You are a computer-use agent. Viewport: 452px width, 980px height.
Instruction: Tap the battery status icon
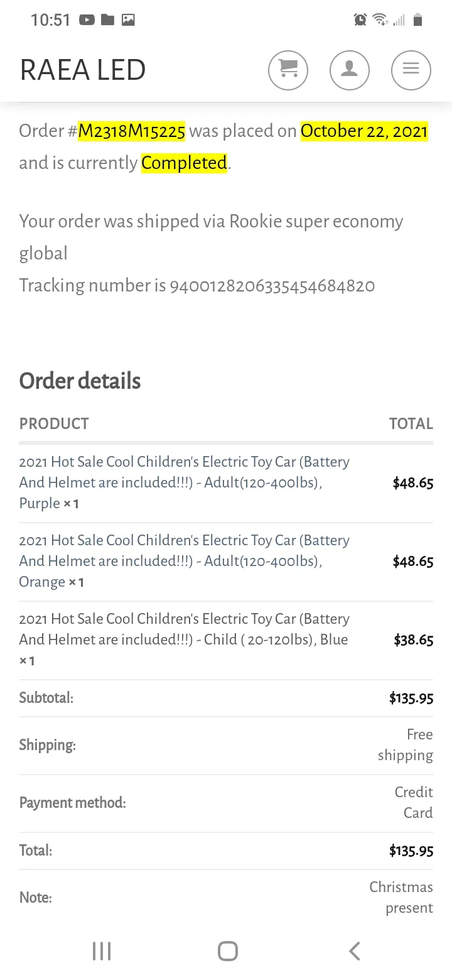click(x=418, y=20)
